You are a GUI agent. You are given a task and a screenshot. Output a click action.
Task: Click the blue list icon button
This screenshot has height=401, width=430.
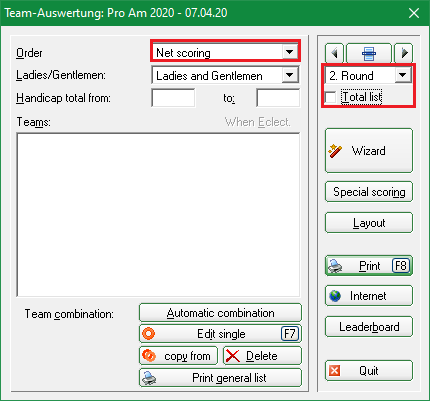(x=369, y=53)
